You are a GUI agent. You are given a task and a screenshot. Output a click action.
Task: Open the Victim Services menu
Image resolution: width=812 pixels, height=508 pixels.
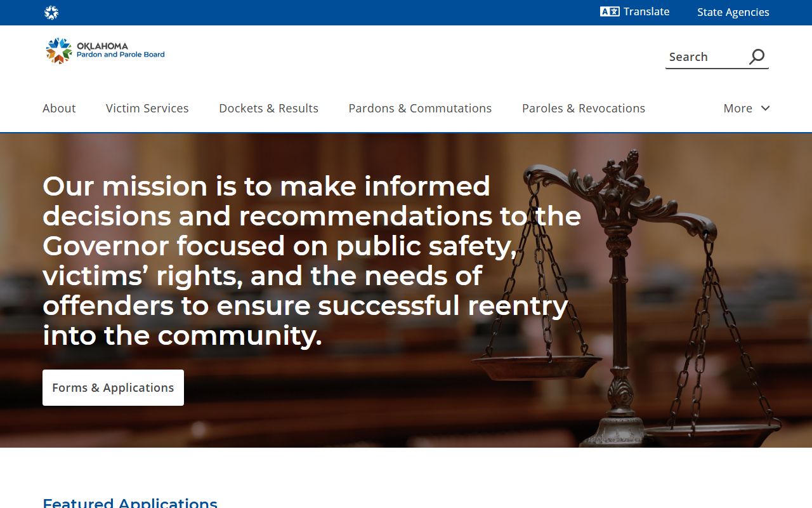[147, 108]
